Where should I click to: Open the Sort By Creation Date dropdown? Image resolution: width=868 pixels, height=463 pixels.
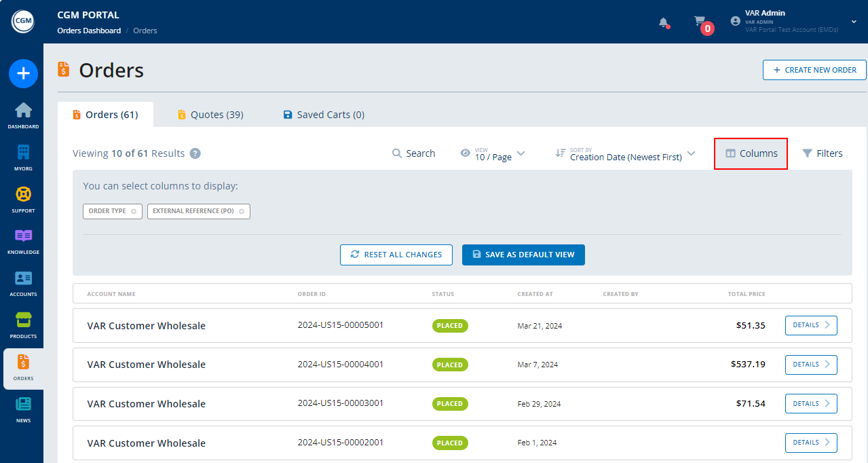[625, 153]
